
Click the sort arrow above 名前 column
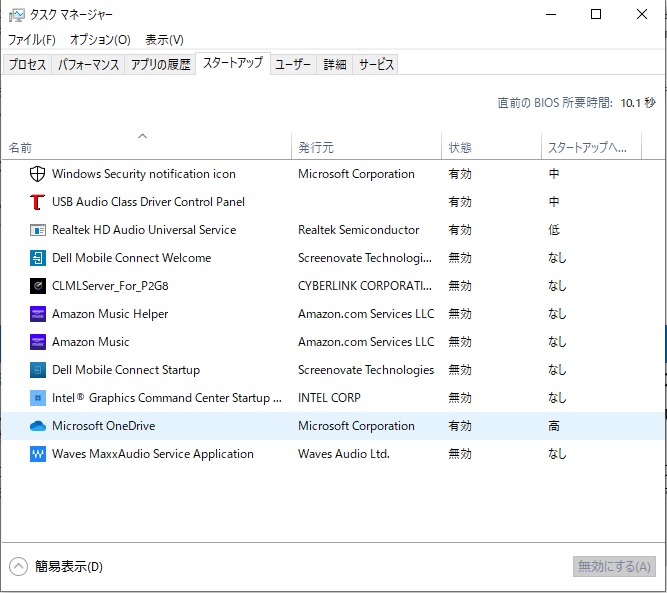click(x=143, y=136)
